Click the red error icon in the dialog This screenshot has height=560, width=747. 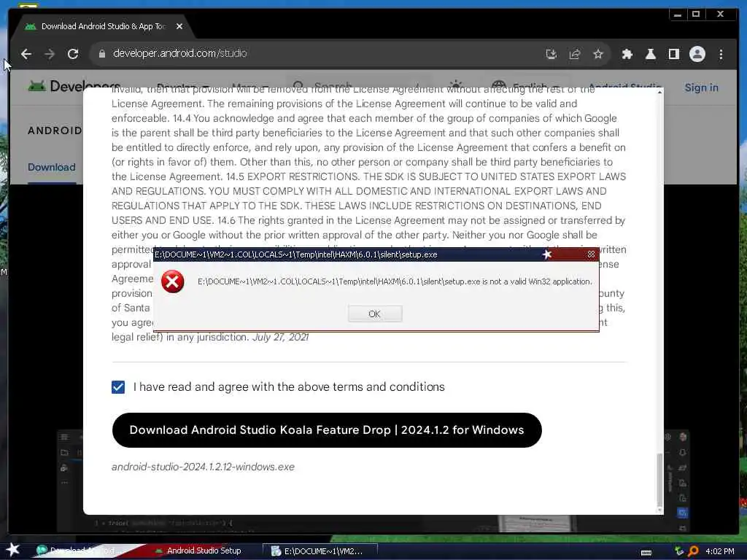(x=172, y=281)
